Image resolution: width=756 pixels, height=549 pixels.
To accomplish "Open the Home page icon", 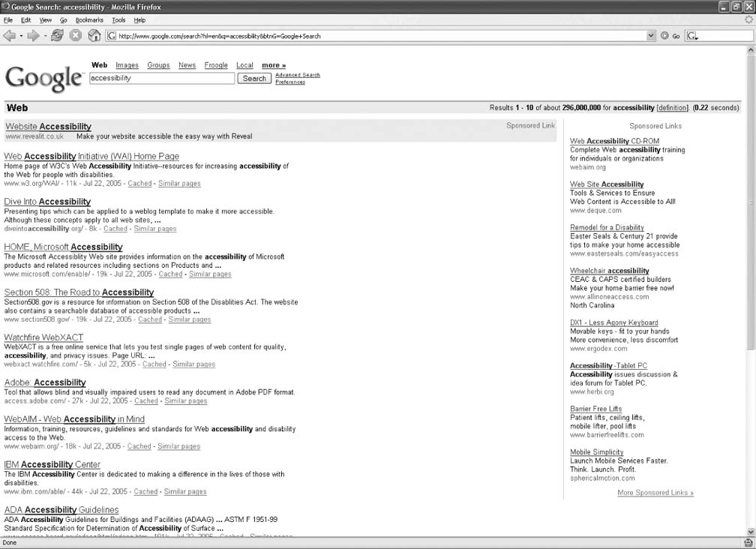I will pyautogui.click(x=94, y=36).
